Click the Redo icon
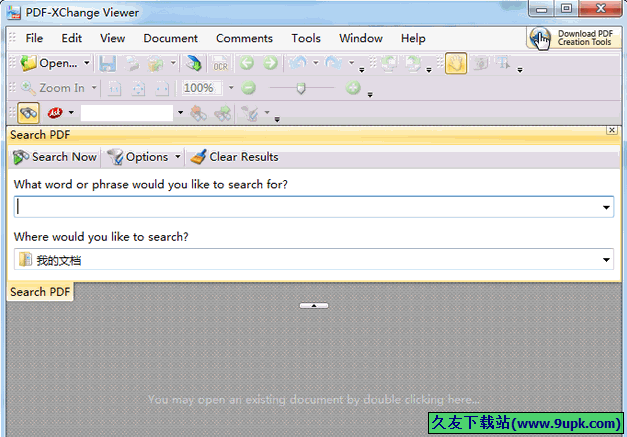The image size is (627, 437). pos(333,63)
